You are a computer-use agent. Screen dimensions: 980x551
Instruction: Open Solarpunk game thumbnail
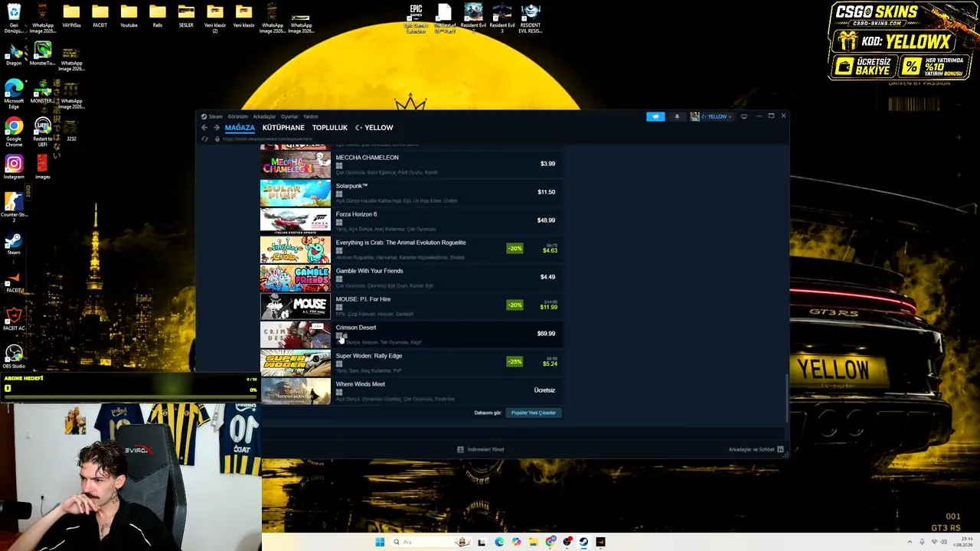296,193
